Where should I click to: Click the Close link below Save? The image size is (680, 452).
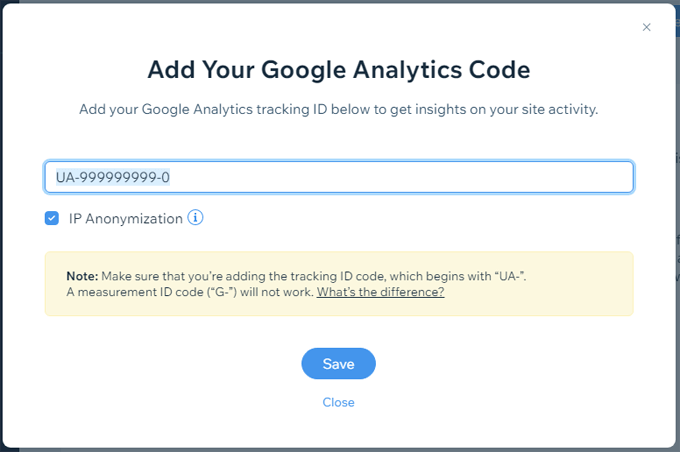point(338,402)
